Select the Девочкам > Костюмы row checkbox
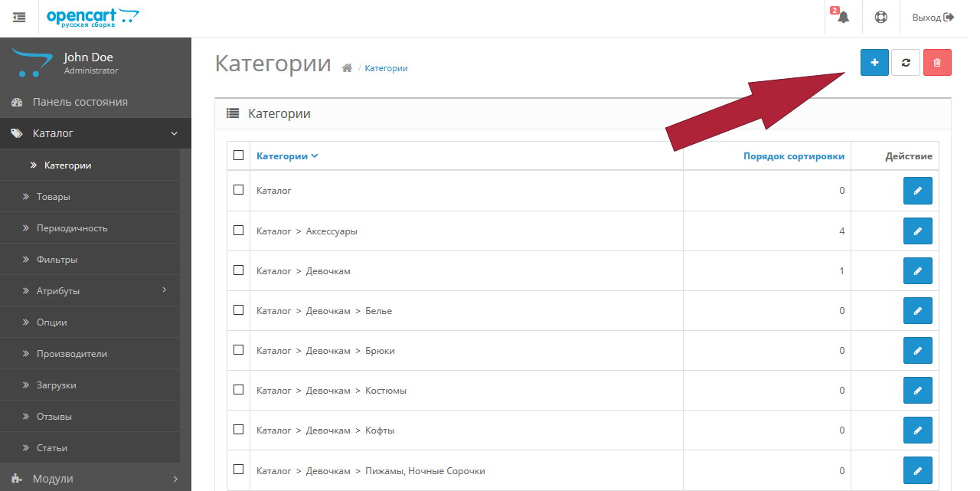The height and width of the screenshot is (491, 980). click(x=238, y=389)
